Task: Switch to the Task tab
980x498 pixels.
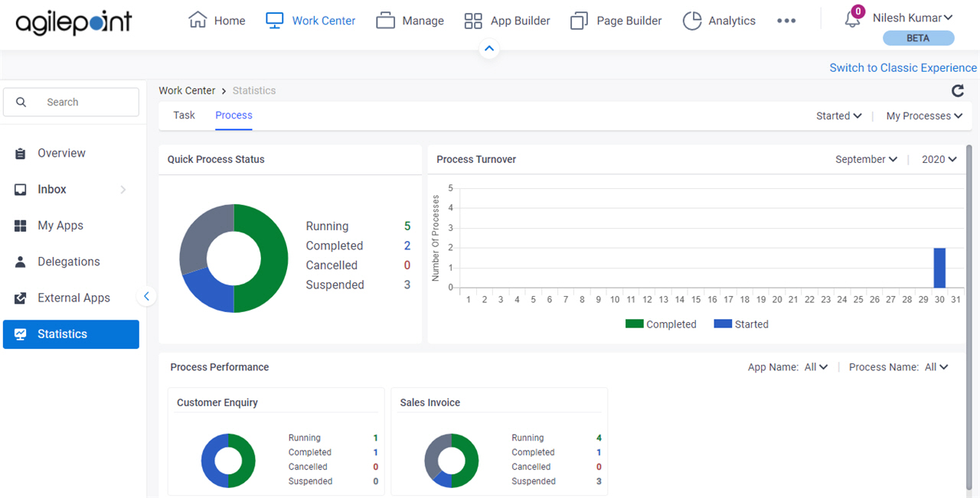Action: coord(184,115)
